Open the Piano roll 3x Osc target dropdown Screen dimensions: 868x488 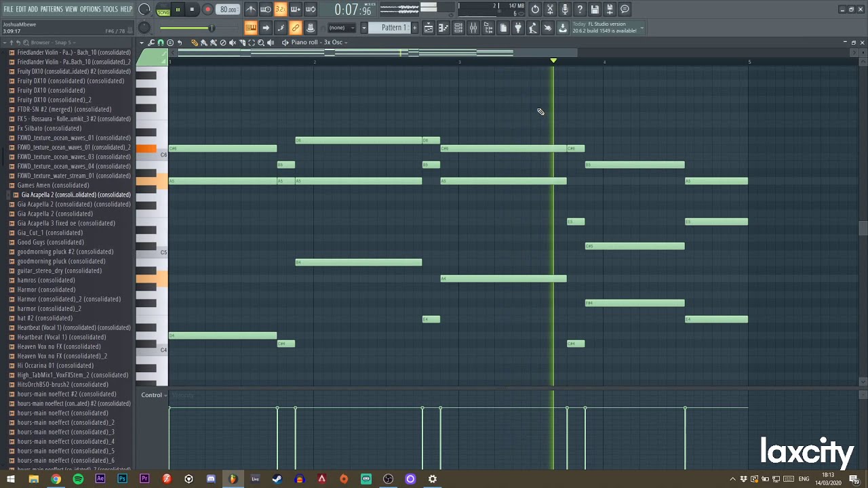point(319,42)
